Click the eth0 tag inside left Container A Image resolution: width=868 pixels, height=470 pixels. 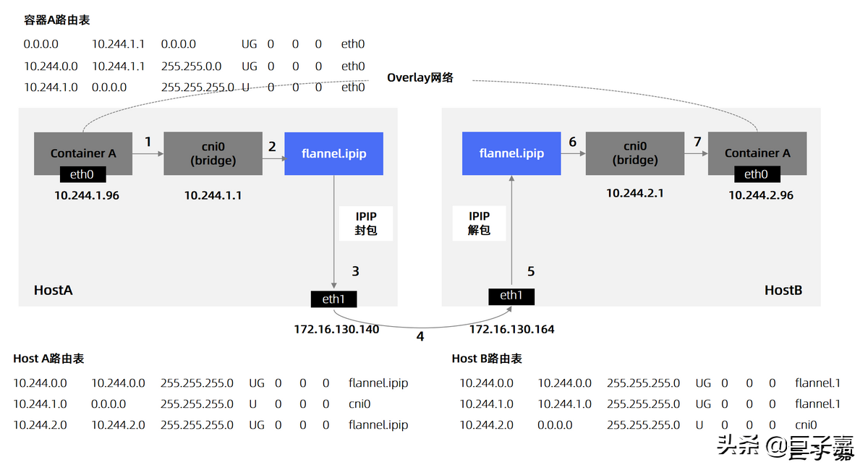82,174
